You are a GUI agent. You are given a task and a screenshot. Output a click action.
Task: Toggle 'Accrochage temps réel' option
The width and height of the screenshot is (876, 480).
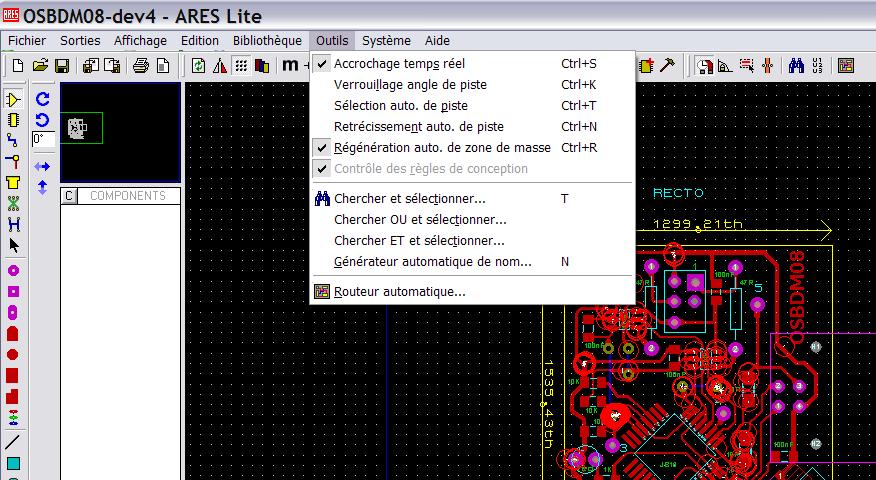(x=399, y=63)
